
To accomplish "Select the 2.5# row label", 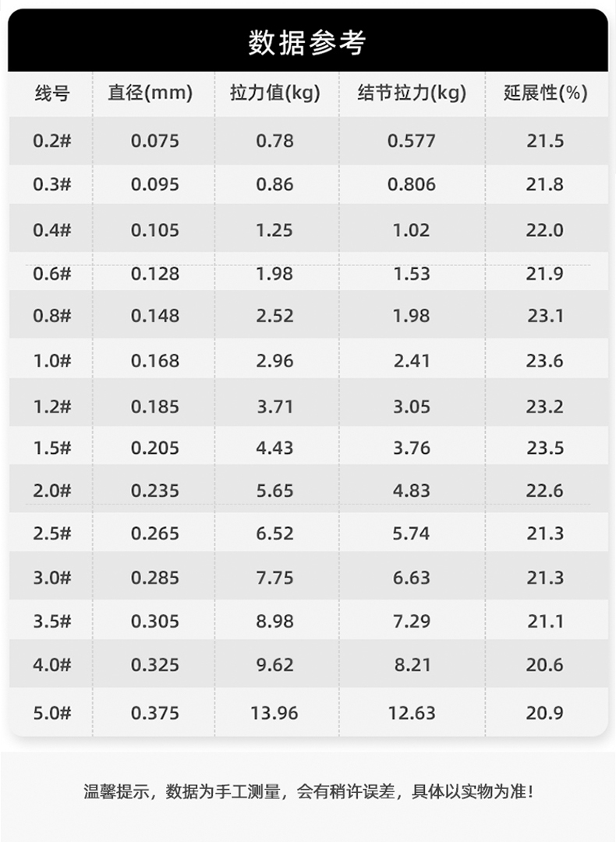I will click(52, 533).
